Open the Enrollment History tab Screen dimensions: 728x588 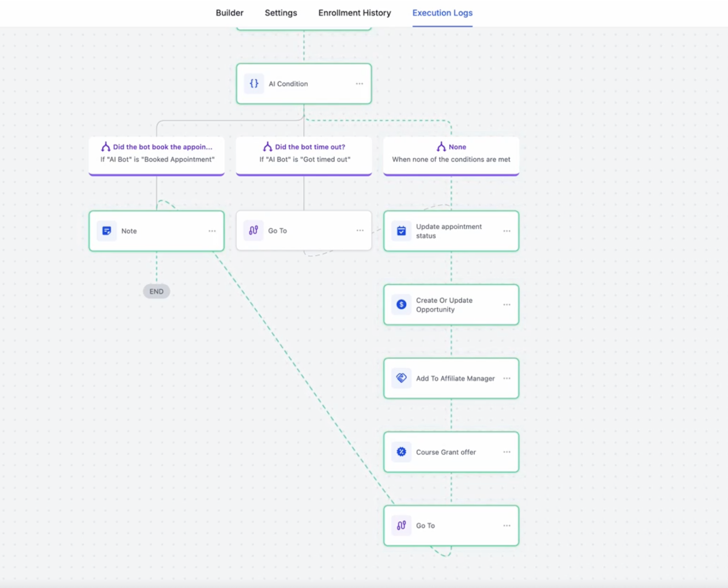coord(354,13)
